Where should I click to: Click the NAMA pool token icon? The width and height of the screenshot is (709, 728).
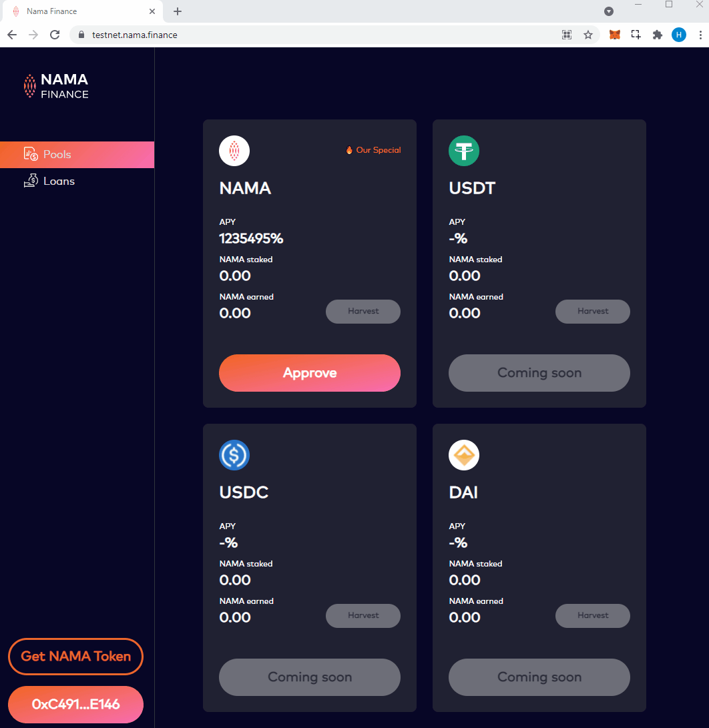pos(234,151)
